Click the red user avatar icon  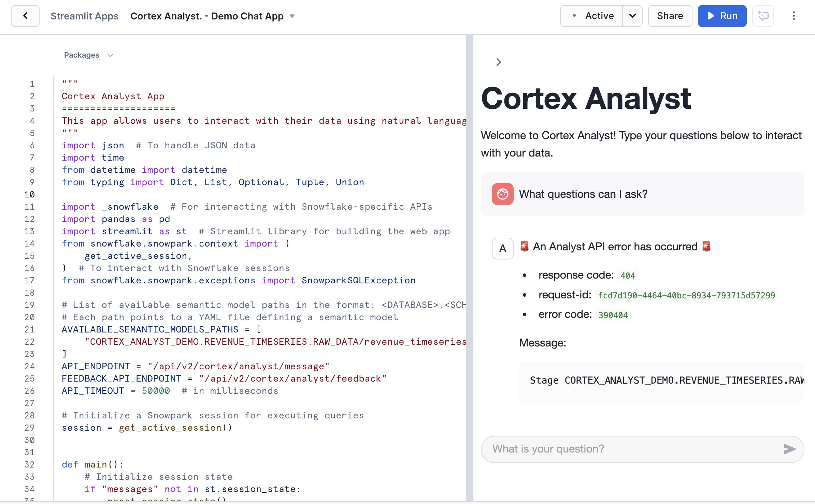tap(502, 194)
